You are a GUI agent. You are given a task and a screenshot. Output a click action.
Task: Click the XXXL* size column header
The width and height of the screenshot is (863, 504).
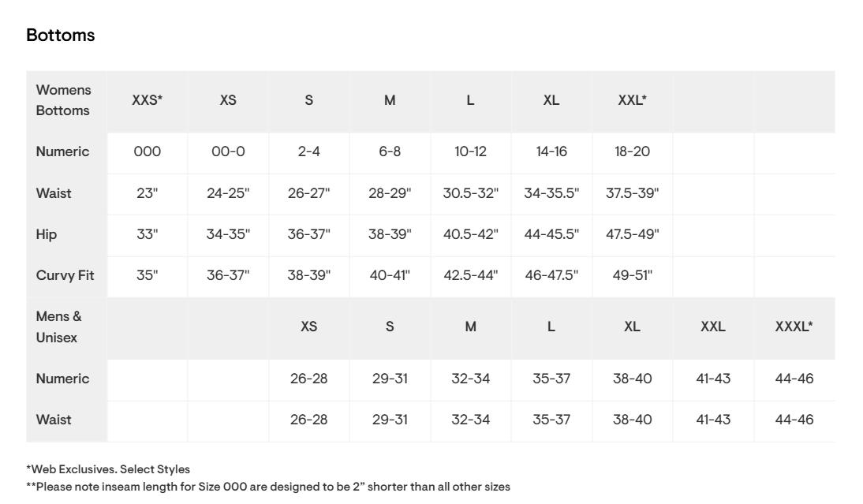pyautogui.click(x=794, y=327)
